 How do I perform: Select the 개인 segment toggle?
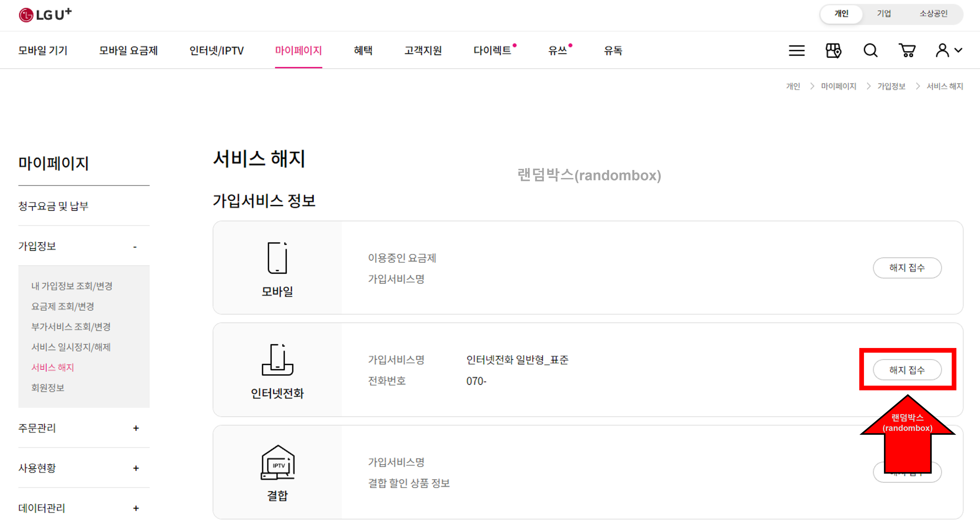pyautogui.click(x=841, y=14)
